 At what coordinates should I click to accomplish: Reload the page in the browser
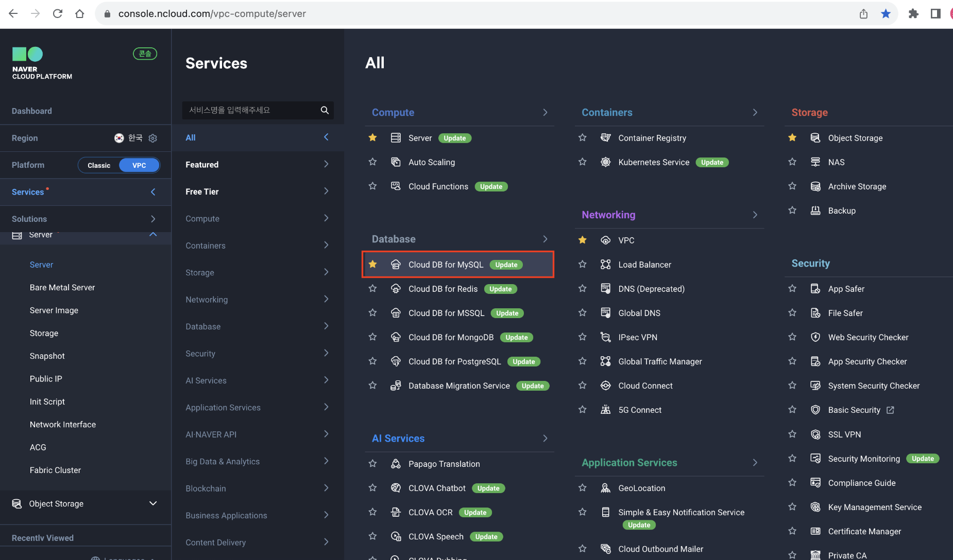pyautogui.click(x=58, y=14)
